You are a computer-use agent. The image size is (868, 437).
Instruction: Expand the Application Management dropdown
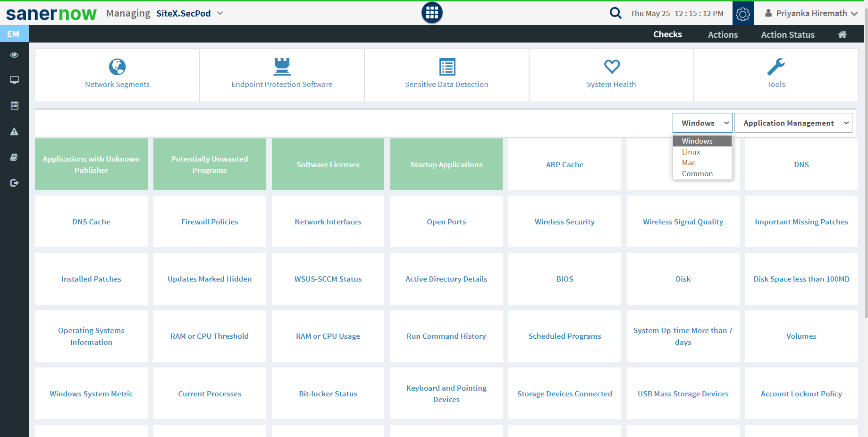point(793,123)
